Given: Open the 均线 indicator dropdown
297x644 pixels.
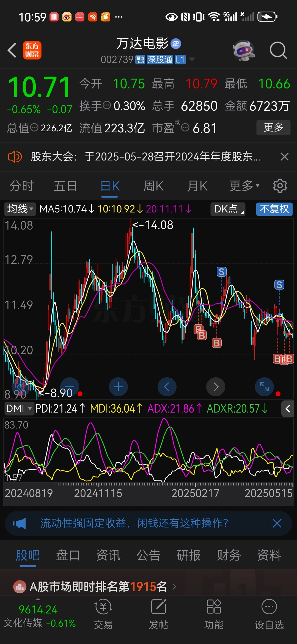Looking at the screenshot, I should coord(20,209).
